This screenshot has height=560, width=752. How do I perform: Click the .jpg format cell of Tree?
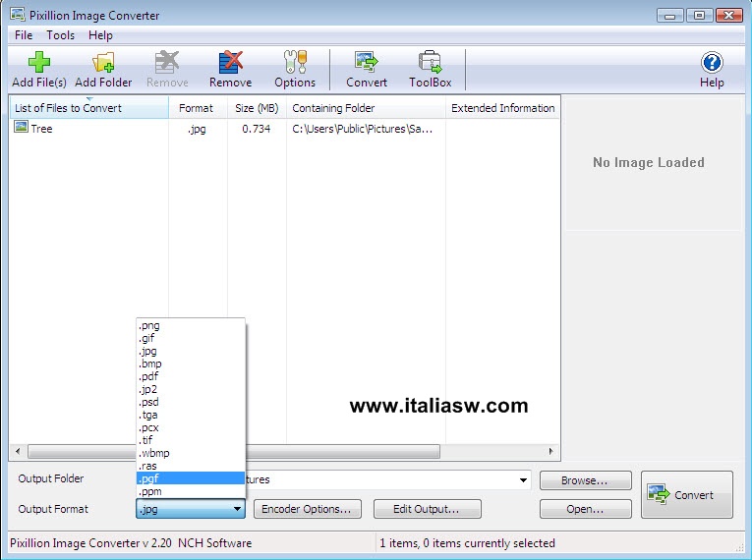click(198, 129)
